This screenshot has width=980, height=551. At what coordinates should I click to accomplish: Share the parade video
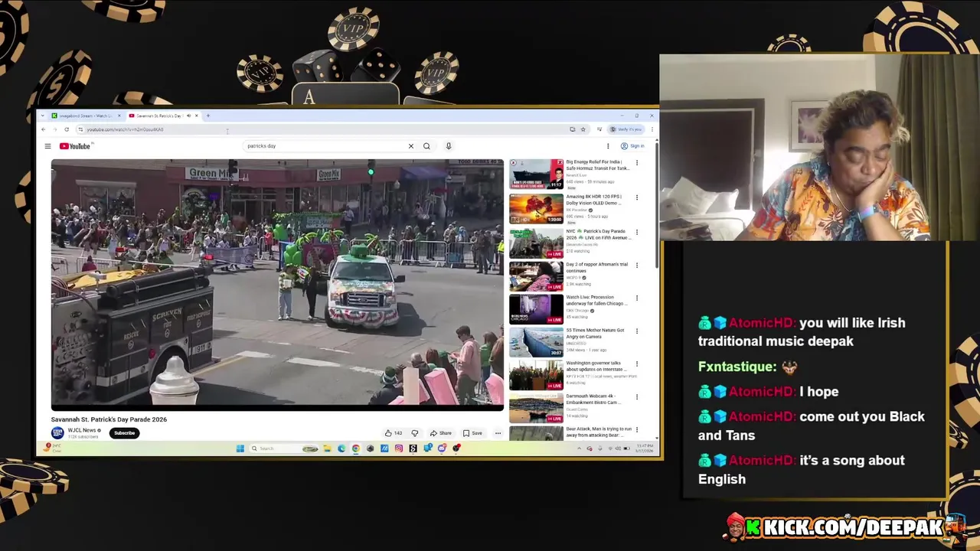[x=440, y=433]
